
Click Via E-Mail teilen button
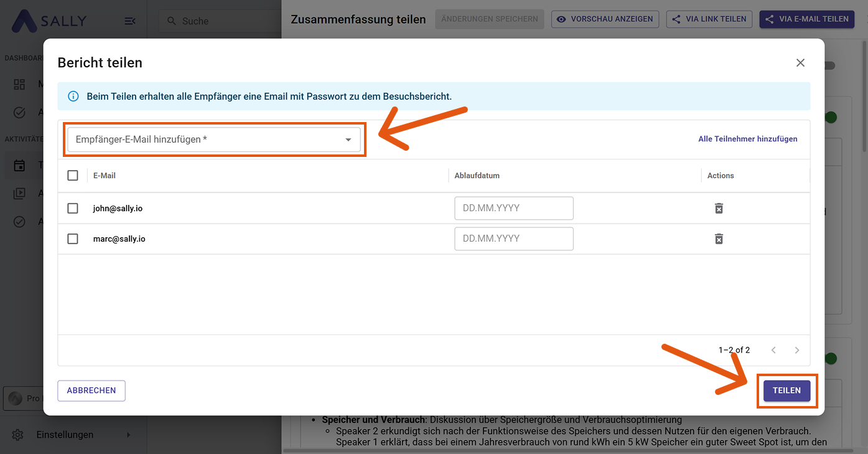[x=807, y=19]
